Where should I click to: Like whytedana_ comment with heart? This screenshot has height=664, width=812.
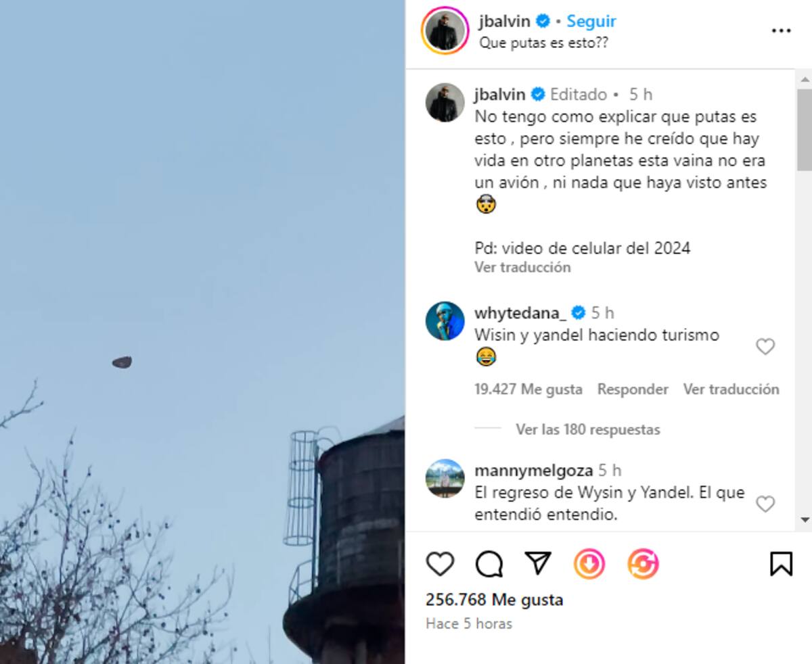point(765,347)
